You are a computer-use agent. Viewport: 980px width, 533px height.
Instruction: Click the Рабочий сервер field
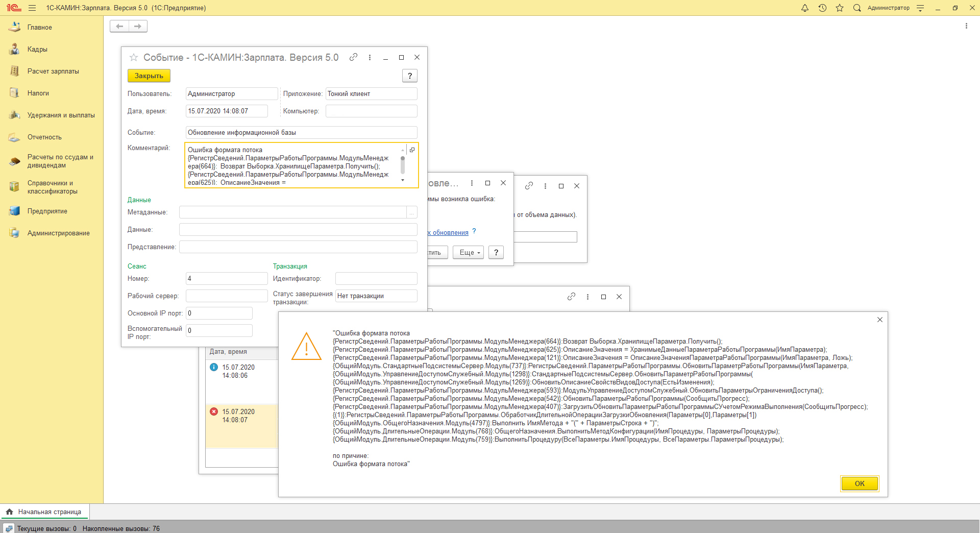coord(227,296)
